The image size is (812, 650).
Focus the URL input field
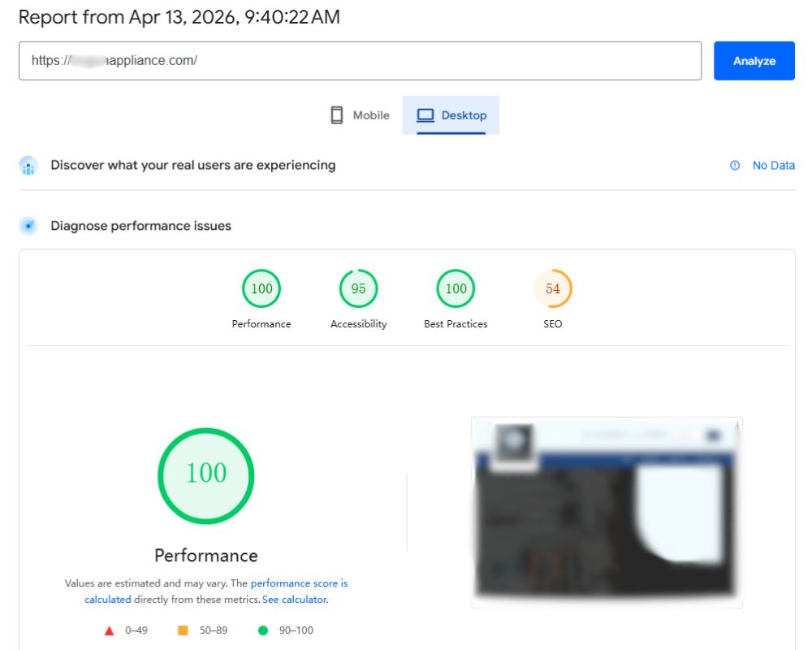tap(360, 61)
